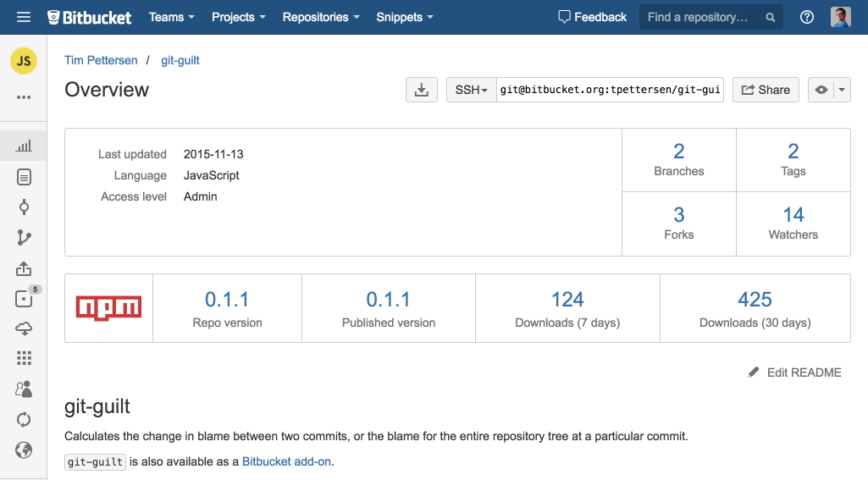Viewport: 868px width, 480px height.
Task: Open the Downloads cloud icon in sidebar
Action: pyautogui.click(x=23, y=328)
